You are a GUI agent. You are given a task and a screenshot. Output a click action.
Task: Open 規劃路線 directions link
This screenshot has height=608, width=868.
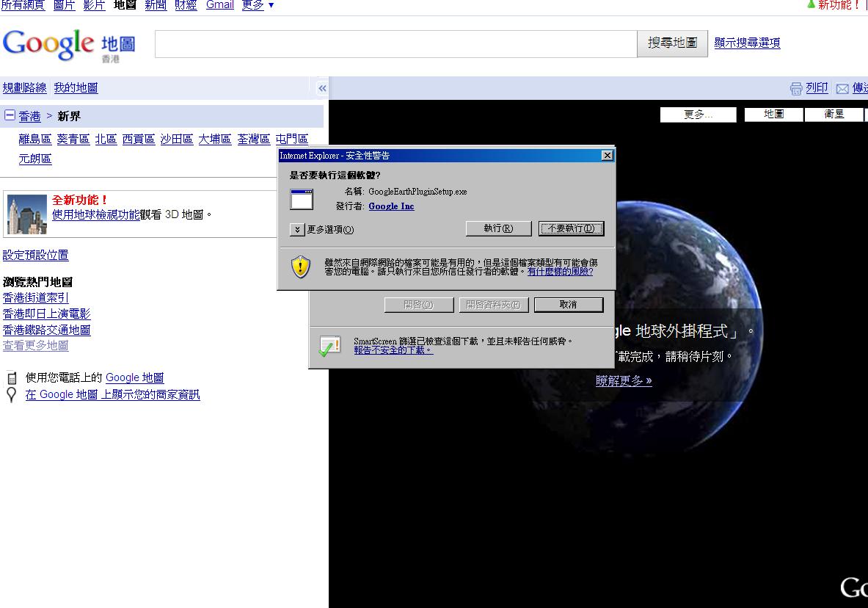pos(24,87)
